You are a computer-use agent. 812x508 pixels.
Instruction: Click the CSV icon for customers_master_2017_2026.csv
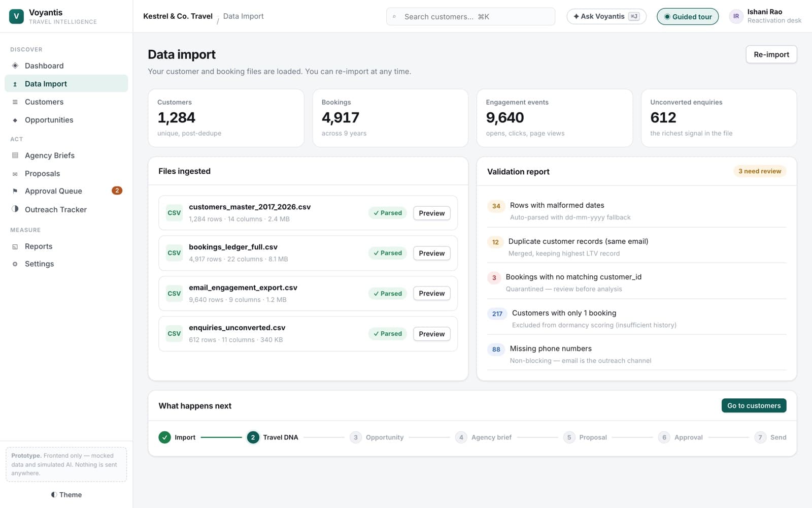coord(174,213)
